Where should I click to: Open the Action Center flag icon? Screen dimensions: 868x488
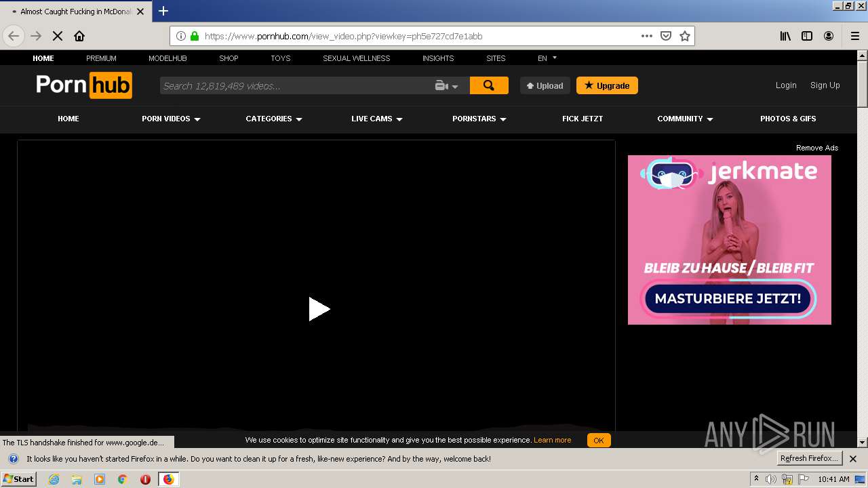804,479
